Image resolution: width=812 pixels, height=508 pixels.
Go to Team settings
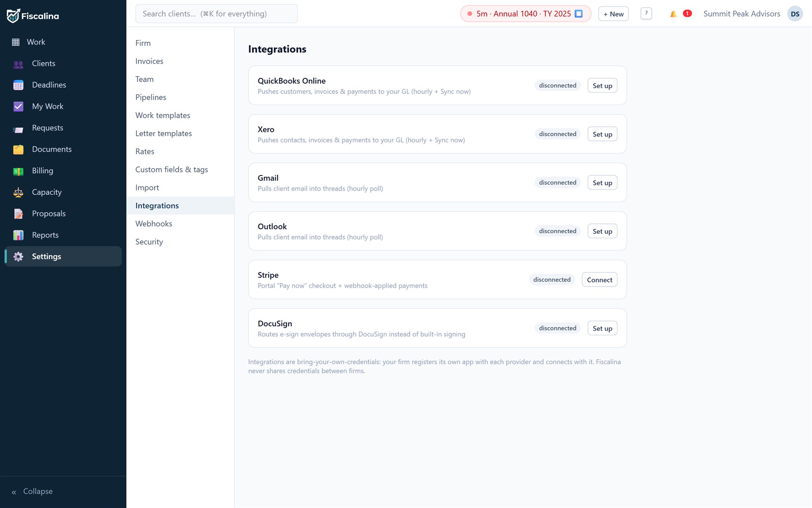(181, 79)
